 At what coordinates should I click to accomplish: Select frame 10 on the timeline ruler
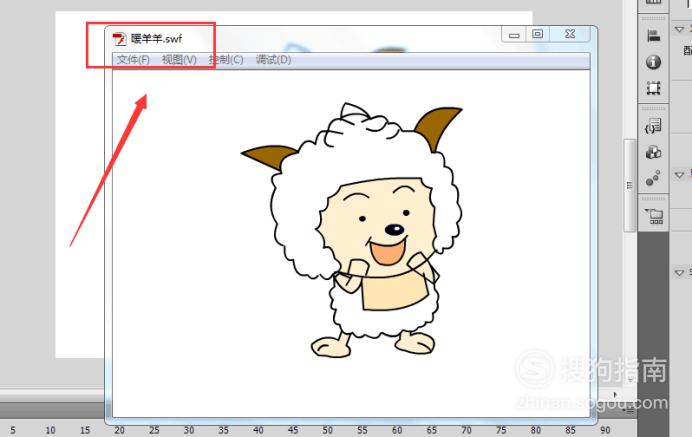pyautogui.click(x=50, y=430)
